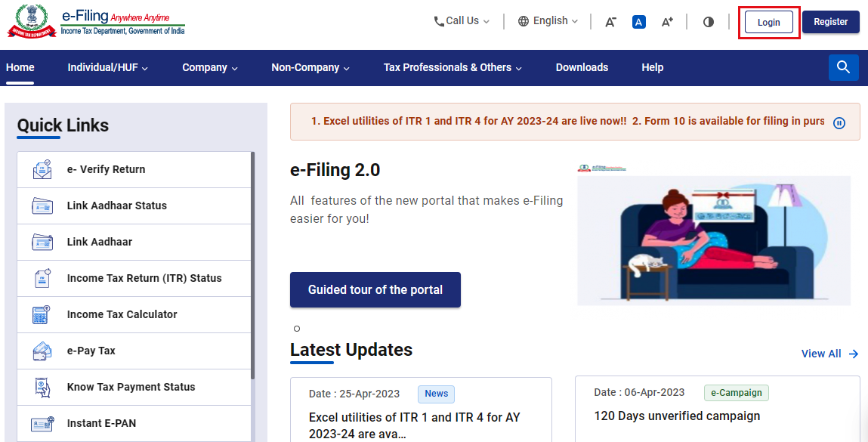Image resolution: width=868 pixels, height=442 pixels.
Task: Pause the scrolling news ticker
Action: pos(839,123)
